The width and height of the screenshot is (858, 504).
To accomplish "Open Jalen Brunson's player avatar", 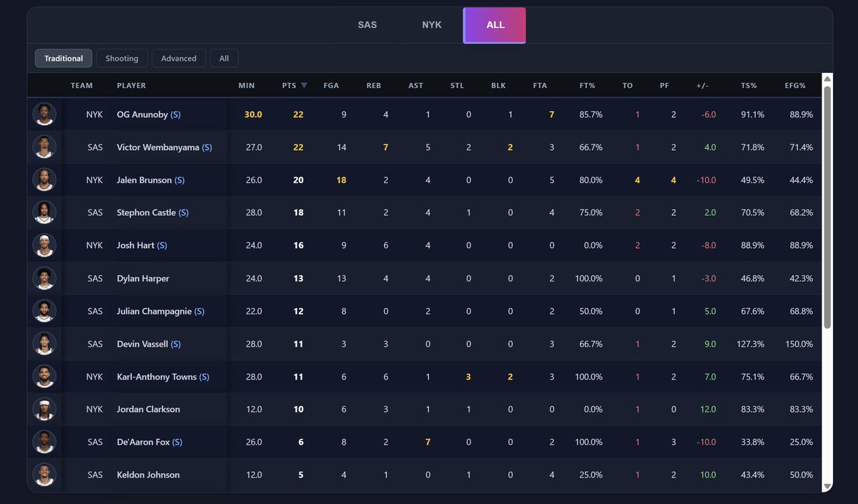I will 44,180.
